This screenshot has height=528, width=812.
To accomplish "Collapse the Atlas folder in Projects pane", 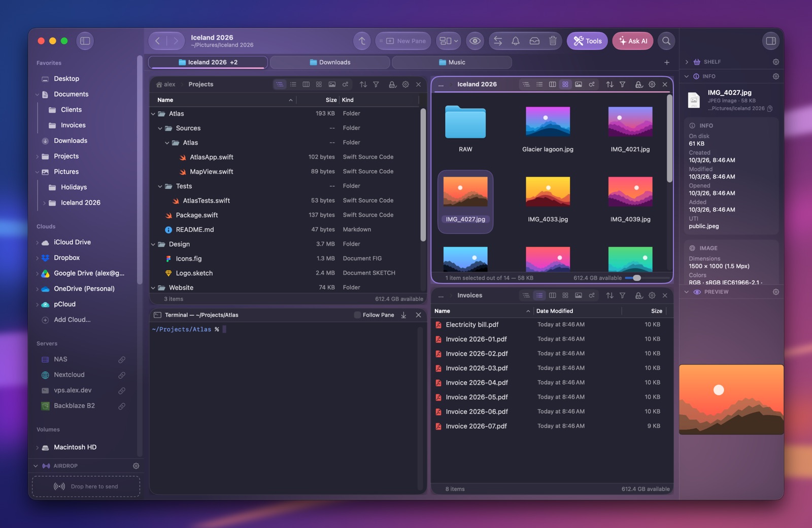I will click(153, 114).
